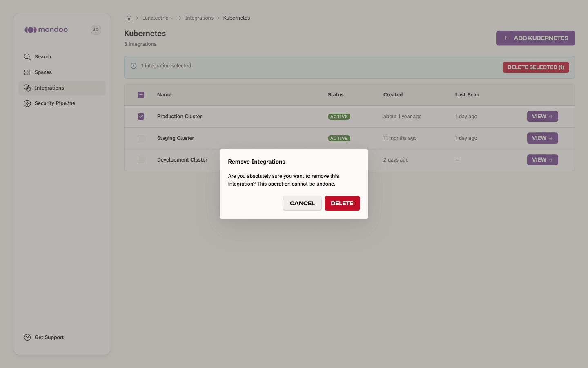Click the Development Cluster name
This screenshot has width=588, height=368.
182,160
